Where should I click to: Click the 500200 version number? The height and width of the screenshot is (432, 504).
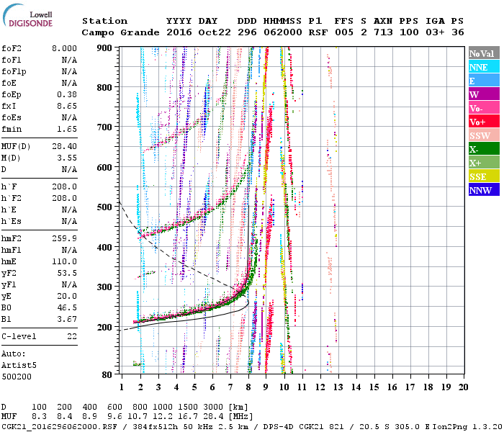[x=17, y=377]
